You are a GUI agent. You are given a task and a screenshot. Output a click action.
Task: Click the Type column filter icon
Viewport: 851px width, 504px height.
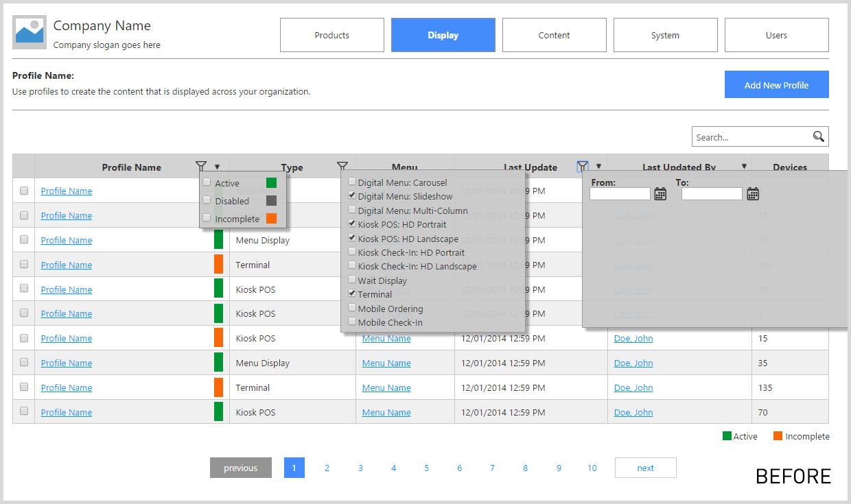(342, 166)
